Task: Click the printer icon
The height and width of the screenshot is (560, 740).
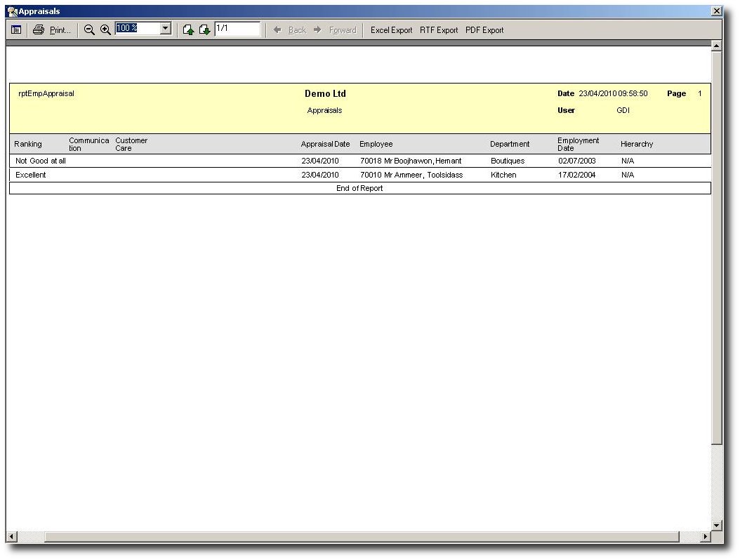Action: [x=39, y=30]
